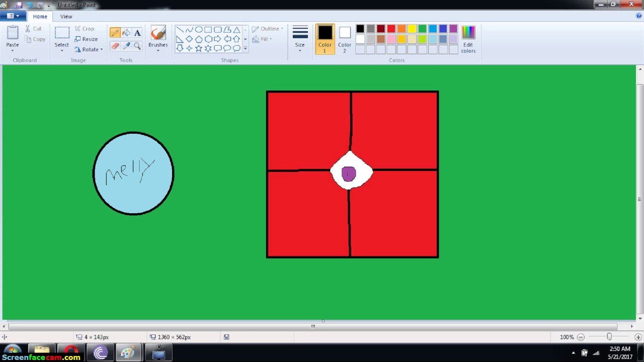Choose the Rounded rectangle shape
Screen dimensions: 644x362
[x=217, y=30]
